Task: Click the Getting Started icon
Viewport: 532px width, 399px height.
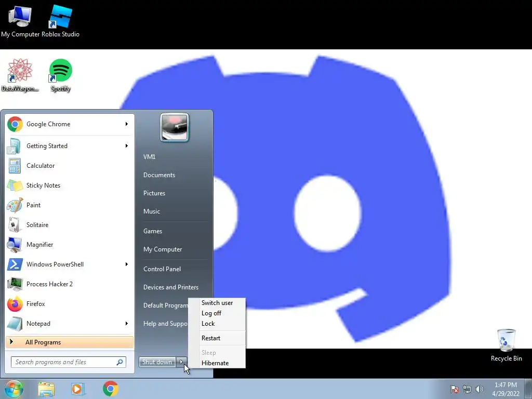Action: (14, 146)
